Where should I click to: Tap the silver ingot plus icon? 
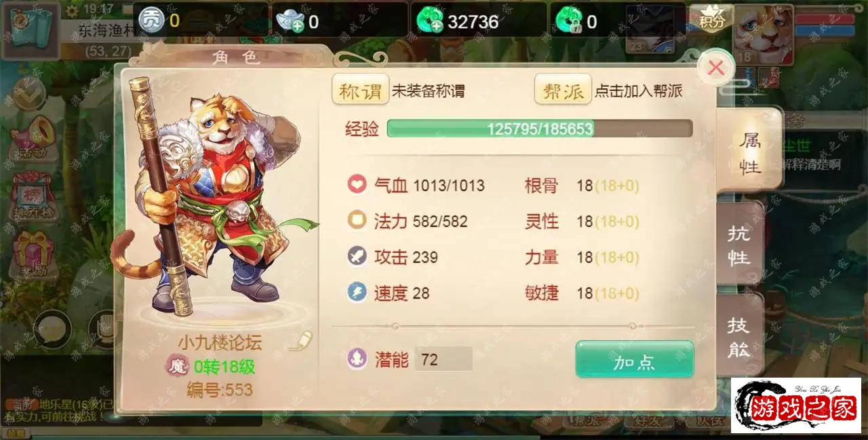tap(290, 21)
